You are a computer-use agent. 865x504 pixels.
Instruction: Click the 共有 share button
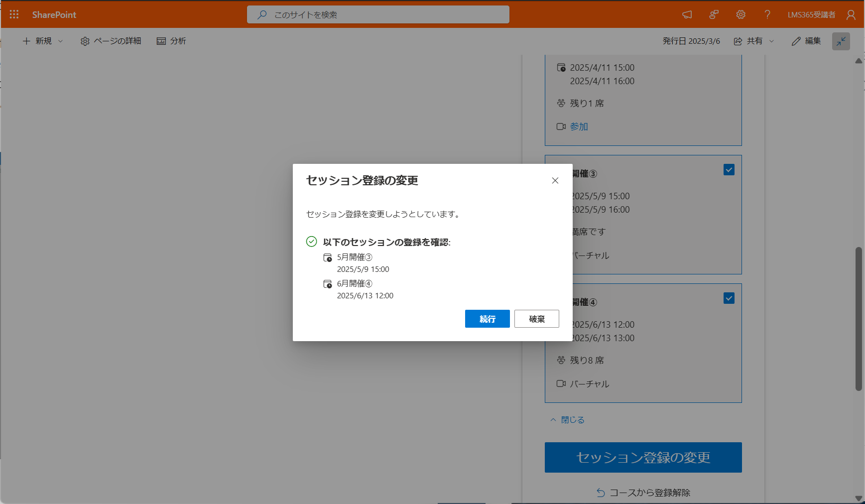pos(748,41)
